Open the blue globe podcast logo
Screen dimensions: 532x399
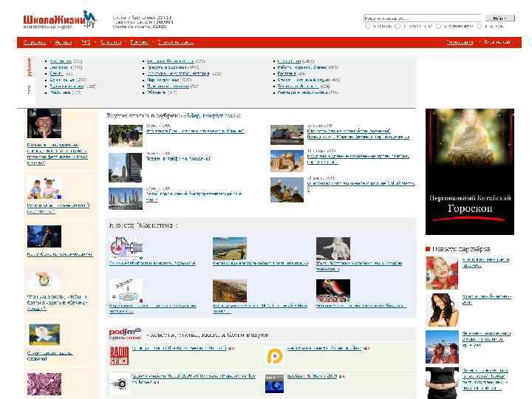click(x=274, y=383)
